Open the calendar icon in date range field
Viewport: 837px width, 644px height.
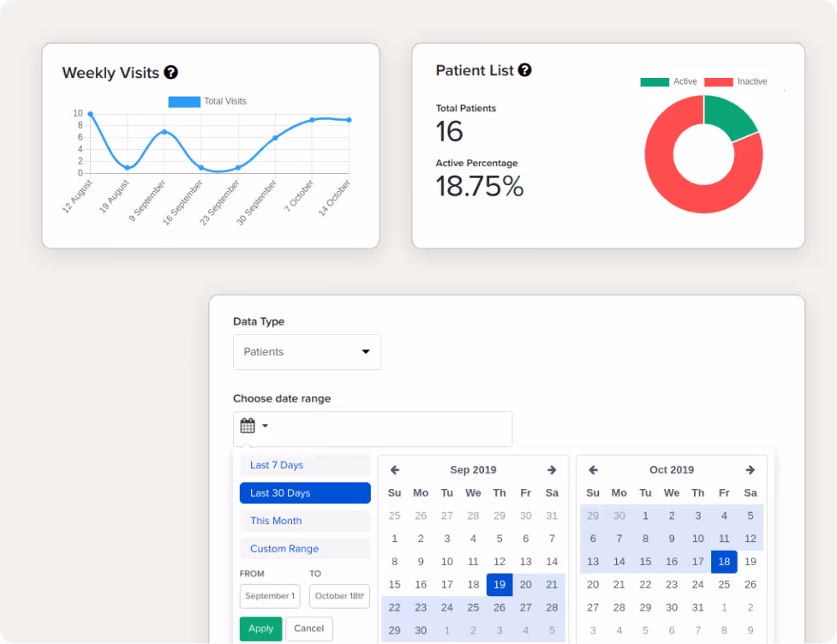(x=247, y=426)
